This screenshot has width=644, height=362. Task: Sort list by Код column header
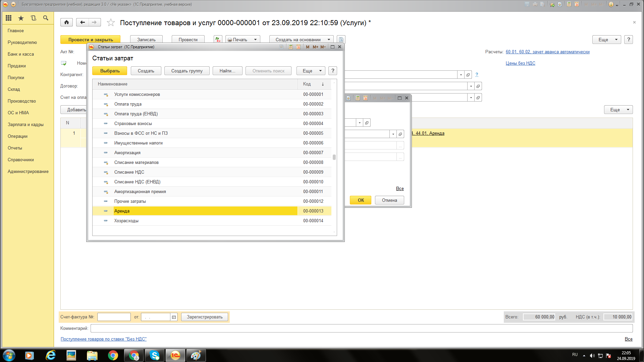tap(307, 84)
